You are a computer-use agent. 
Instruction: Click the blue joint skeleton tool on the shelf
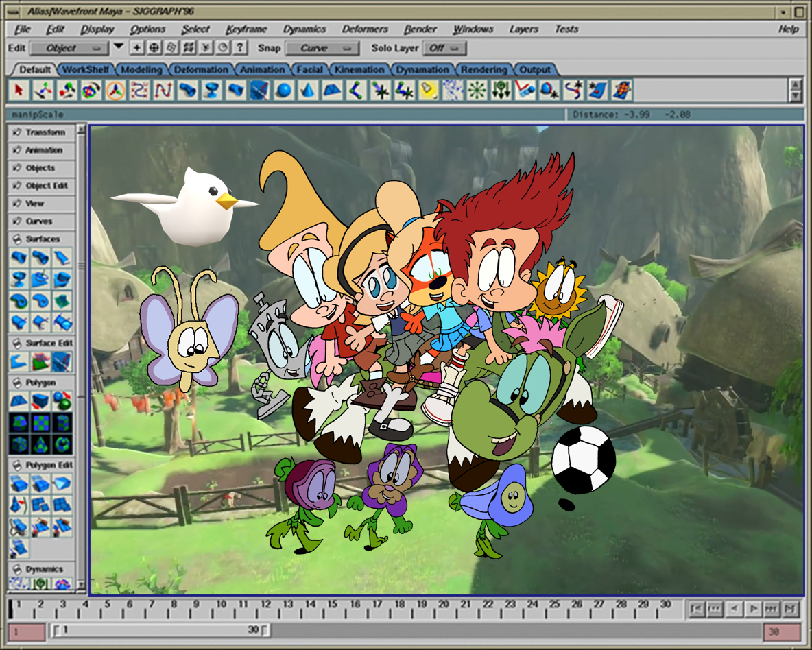tap(356, 91)
